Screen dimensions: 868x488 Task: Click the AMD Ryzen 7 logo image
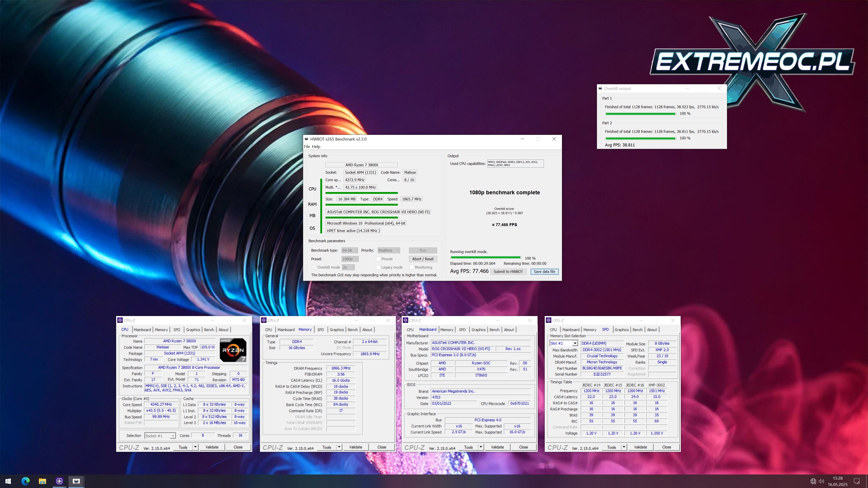pyautogui.click(x=233, y=350)
